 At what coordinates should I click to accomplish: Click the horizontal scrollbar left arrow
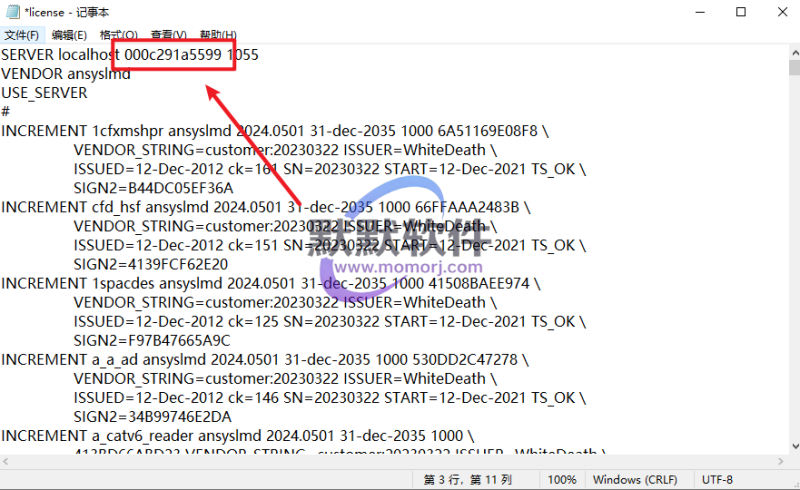pos(8,461)
